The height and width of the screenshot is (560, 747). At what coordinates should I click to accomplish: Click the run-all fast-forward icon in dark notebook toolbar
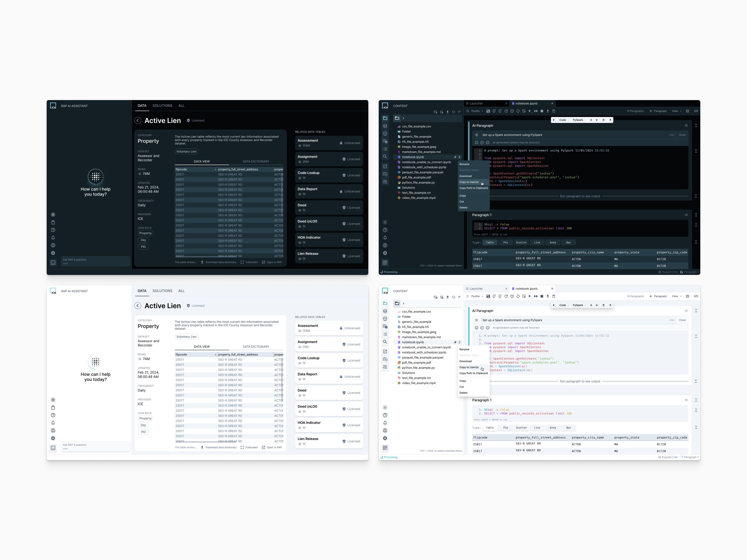(x=536, y=111)
